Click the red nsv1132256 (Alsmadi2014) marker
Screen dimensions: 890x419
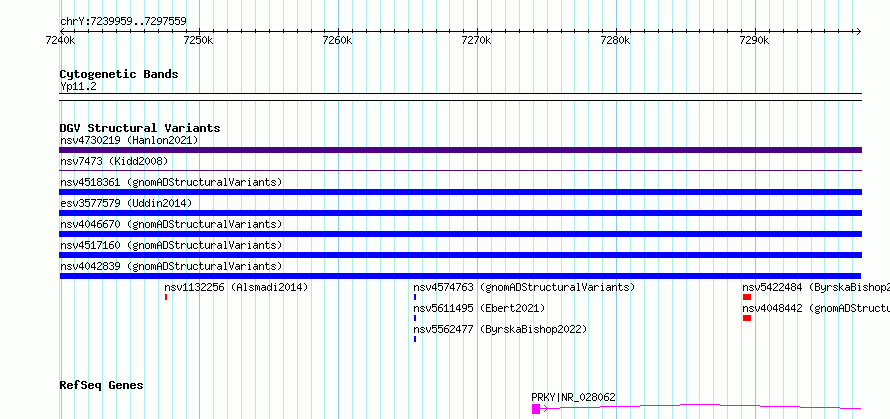point(166,297)
